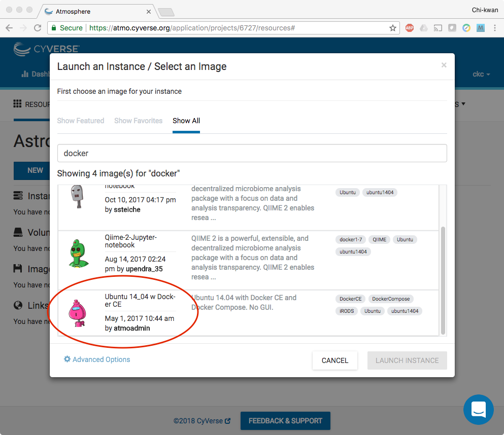
Task: Click the CyVerse logo
Action: tap(46, 49)
